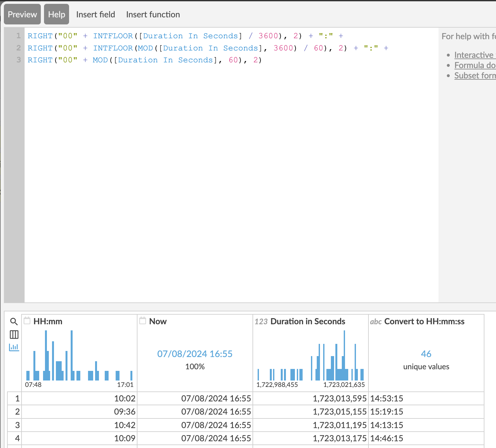Screen dimensions: 496x448
Task: Click the 46 unique values summary
Action: (x=426, y=360)
